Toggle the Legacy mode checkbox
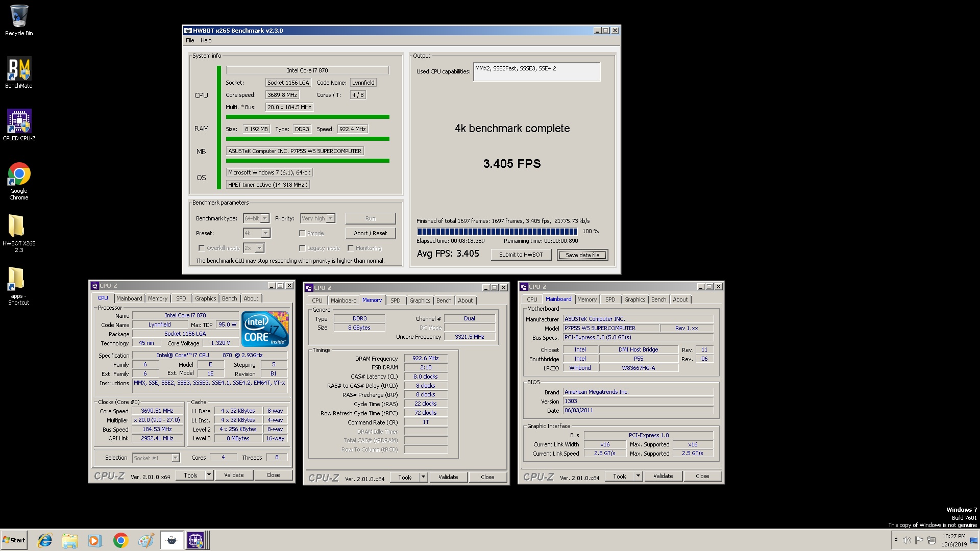 [x=302, y=248]
